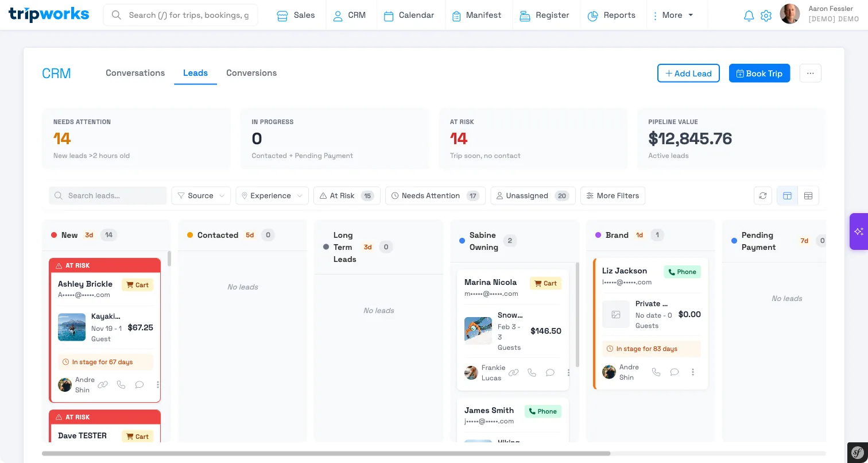
Task: Click the James Smith lead name
Action: (x=489, y=410)
